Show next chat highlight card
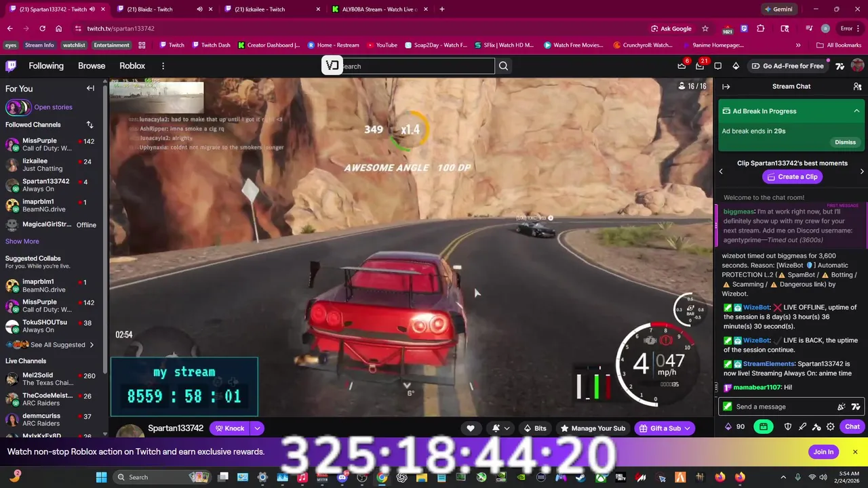 [862, 171]
